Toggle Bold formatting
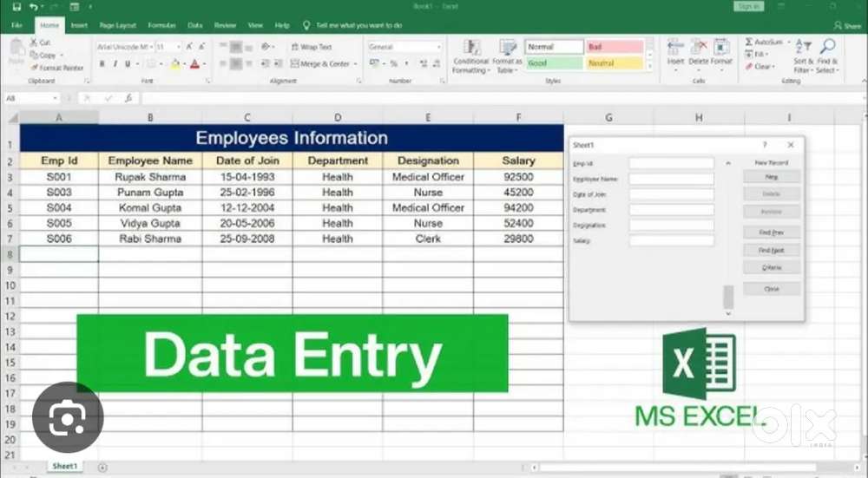 tap(102, 64)
